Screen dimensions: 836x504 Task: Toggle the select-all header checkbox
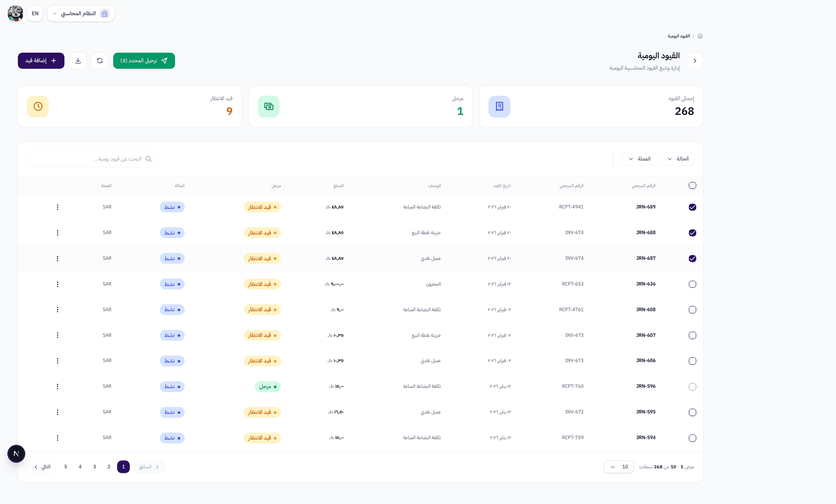(692, 185)
